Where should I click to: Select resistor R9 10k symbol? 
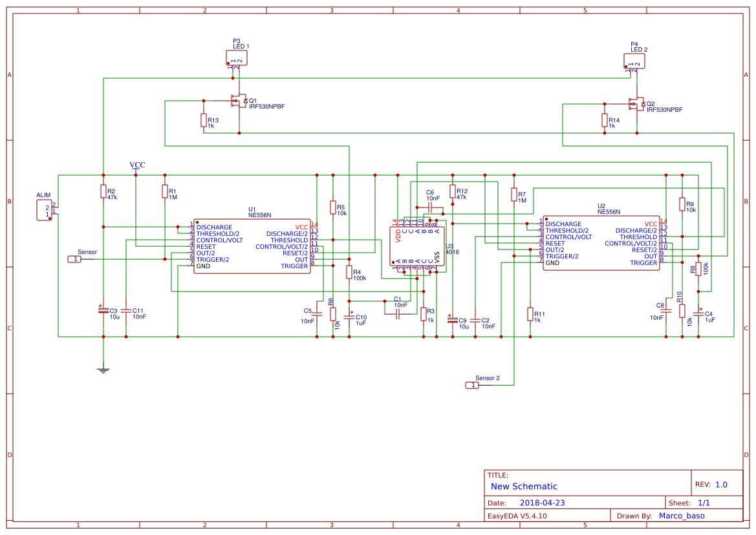[x=682, y=204]
